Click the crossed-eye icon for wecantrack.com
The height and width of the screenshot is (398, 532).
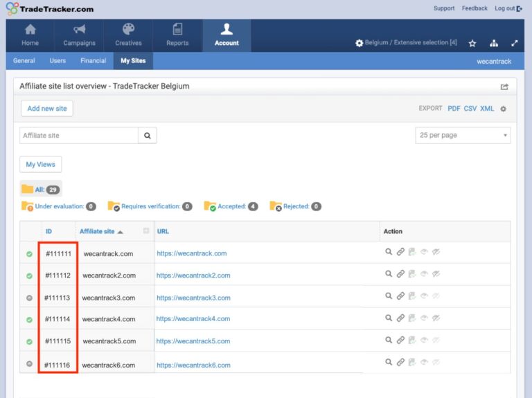point(436,251)
